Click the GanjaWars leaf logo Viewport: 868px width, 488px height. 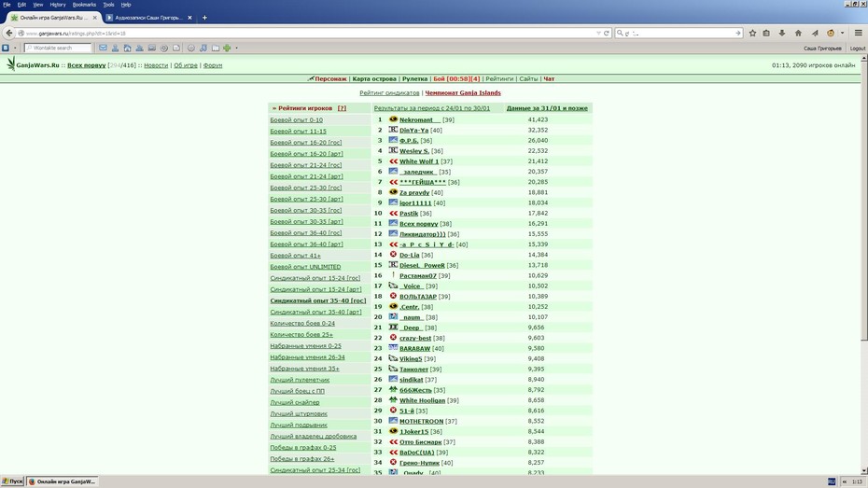[10, 64]
